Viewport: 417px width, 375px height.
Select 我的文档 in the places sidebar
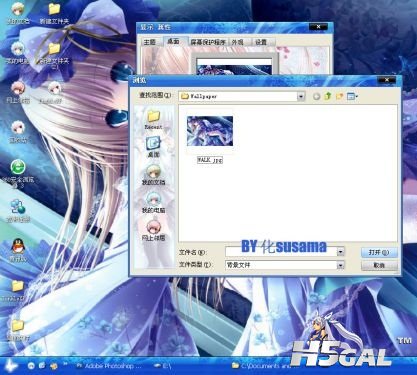[153, 175]
